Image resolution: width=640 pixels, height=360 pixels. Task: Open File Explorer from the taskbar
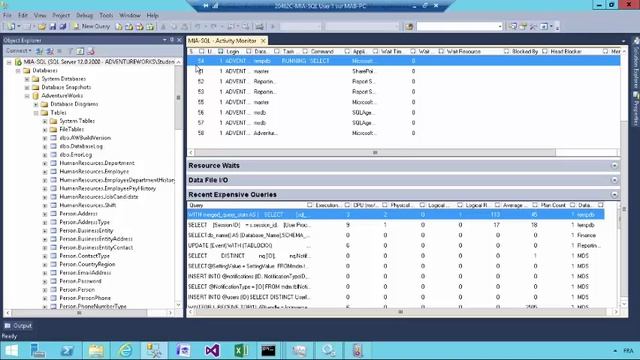click(96, 350)
